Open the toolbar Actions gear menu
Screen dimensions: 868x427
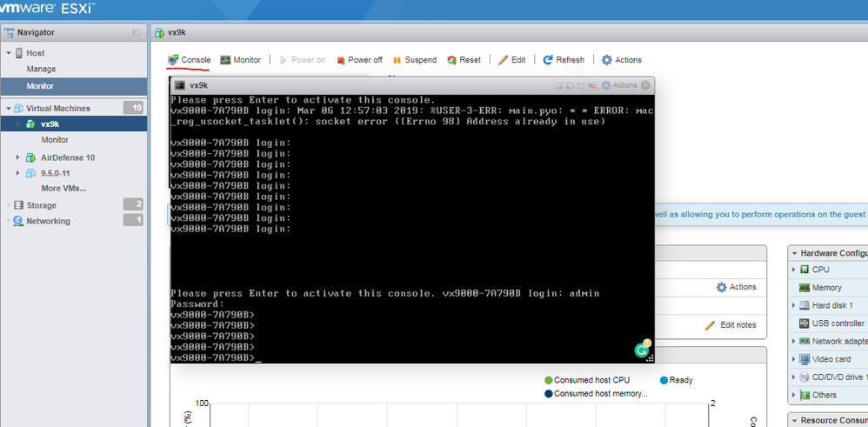(622, 60)
